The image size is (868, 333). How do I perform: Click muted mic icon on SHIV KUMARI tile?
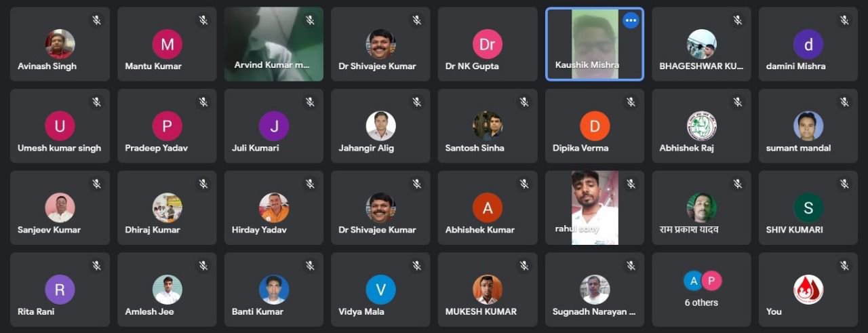[844, 184]
